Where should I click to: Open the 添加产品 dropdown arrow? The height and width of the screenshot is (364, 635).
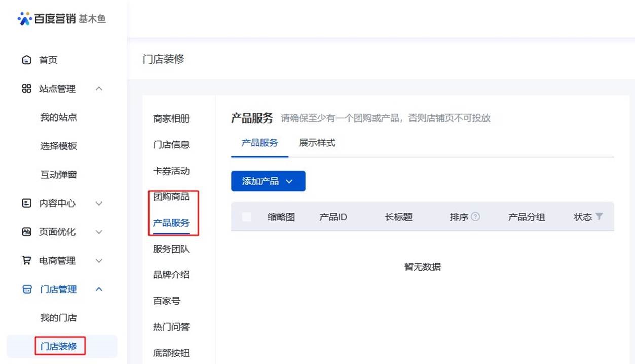290,181
